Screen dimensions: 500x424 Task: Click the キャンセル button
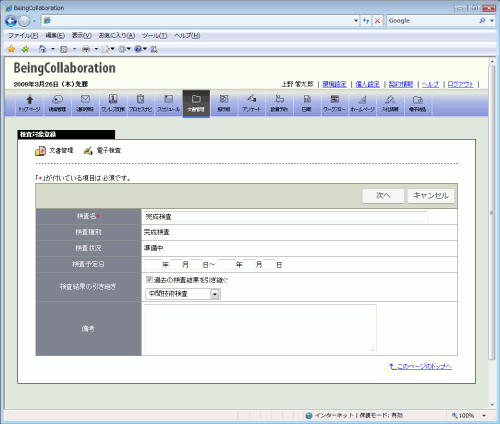point(431,196)
